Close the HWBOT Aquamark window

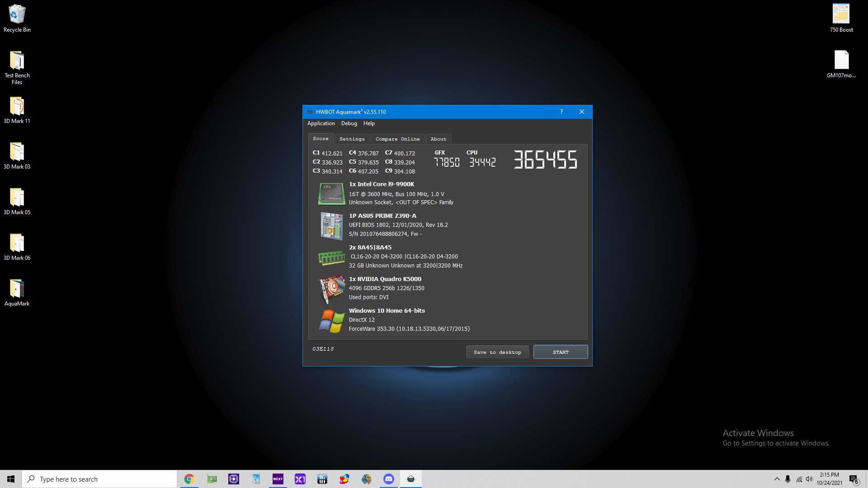point(582,112)
